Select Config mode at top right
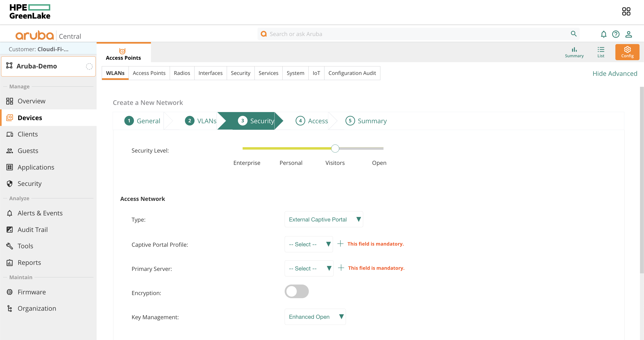The width and height of the screenshot is (644, 340). point(627,52)
